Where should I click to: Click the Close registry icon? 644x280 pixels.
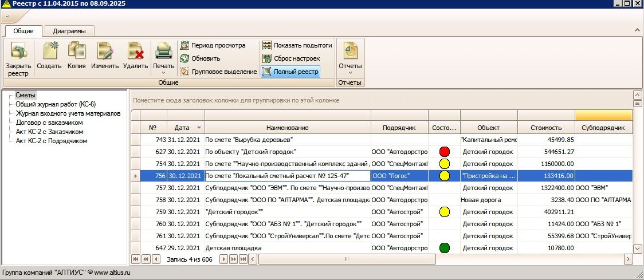18,52
